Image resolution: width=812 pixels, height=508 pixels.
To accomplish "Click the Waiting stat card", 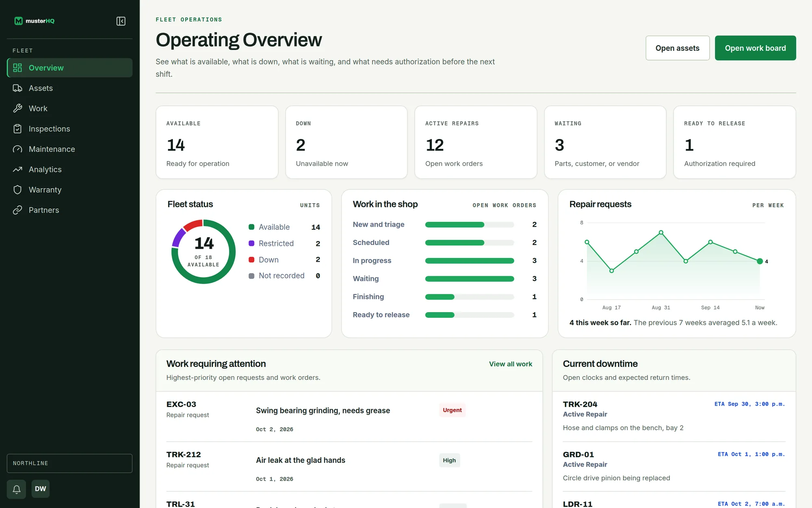I will [x=605, y=142].
